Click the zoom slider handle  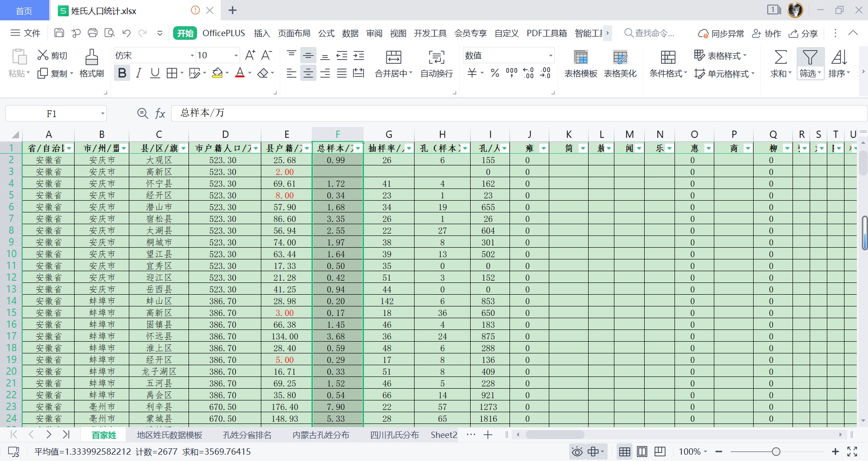click(x=776, y=452)
